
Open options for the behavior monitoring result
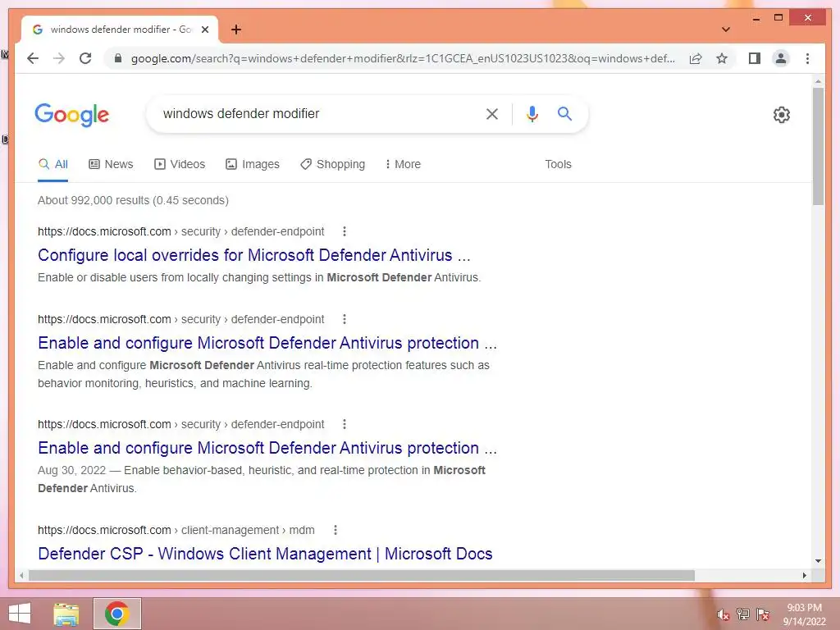[345, 319]
